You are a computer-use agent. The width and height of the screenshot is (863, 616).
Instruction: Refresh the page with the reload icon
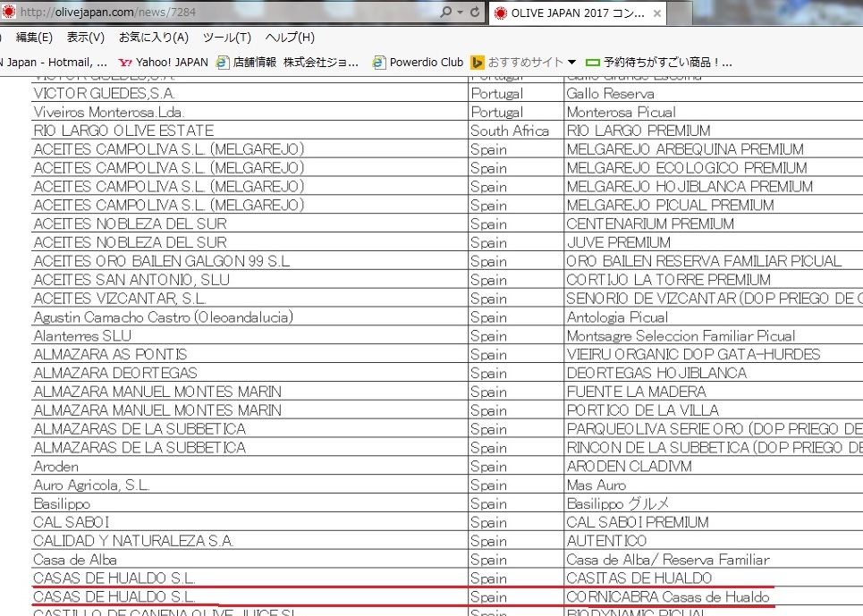point(475,12)
